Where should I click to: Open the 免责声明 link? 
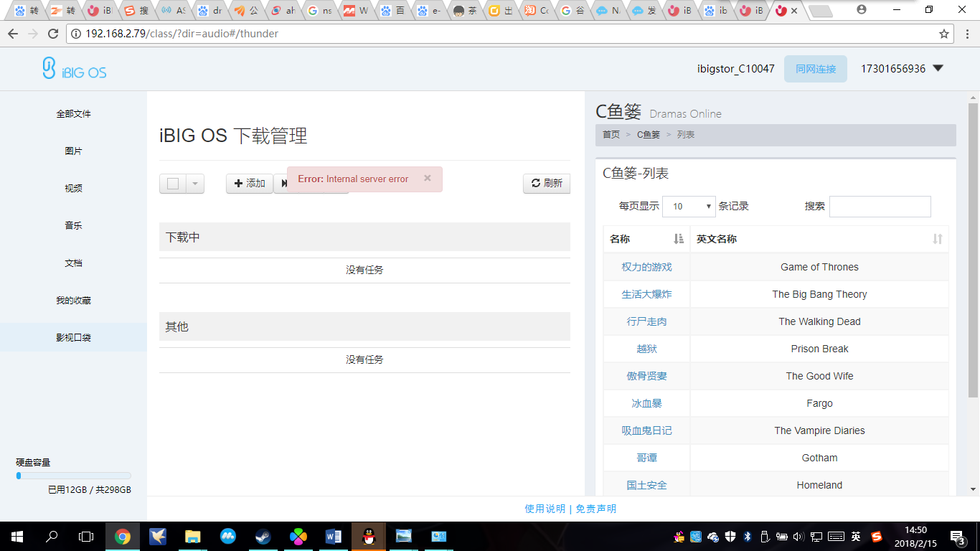click(x=596, y=509)
